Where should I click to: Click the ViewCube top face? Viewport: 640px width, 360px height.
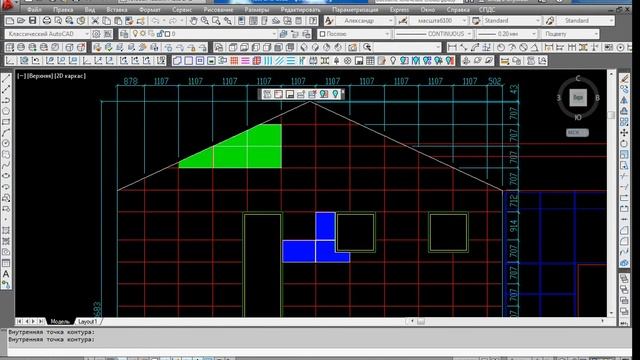[578, 98]
